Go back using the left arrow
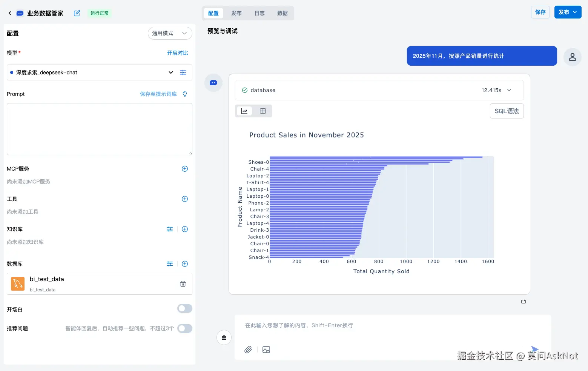 [x=10, y=13]
